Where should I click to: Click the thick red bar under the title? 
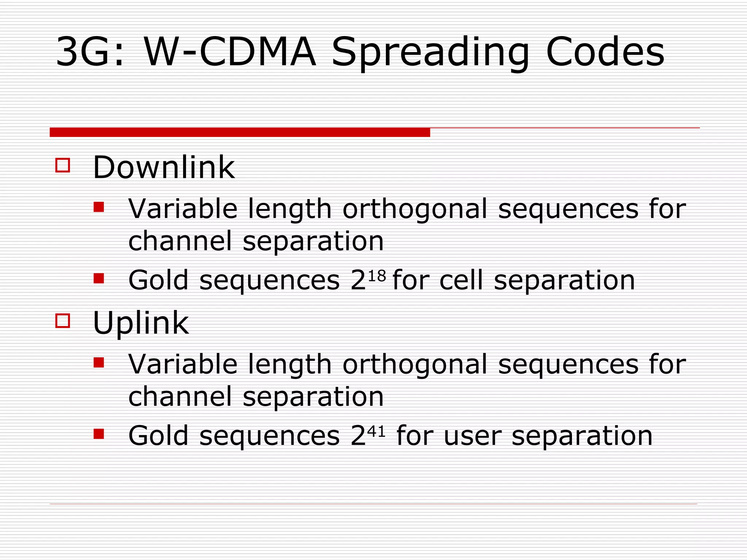(240, 132)
